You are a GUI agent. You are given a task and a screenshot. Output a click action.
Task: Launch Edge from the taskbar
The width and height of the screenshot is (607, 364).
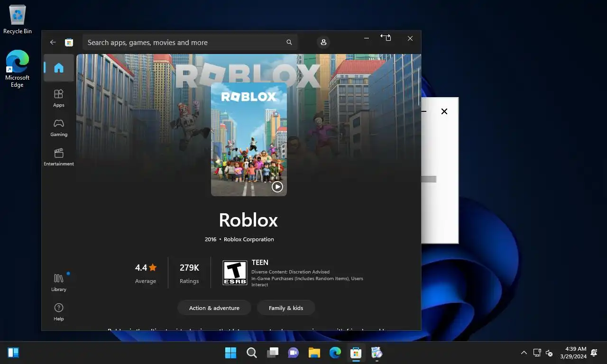335,353
